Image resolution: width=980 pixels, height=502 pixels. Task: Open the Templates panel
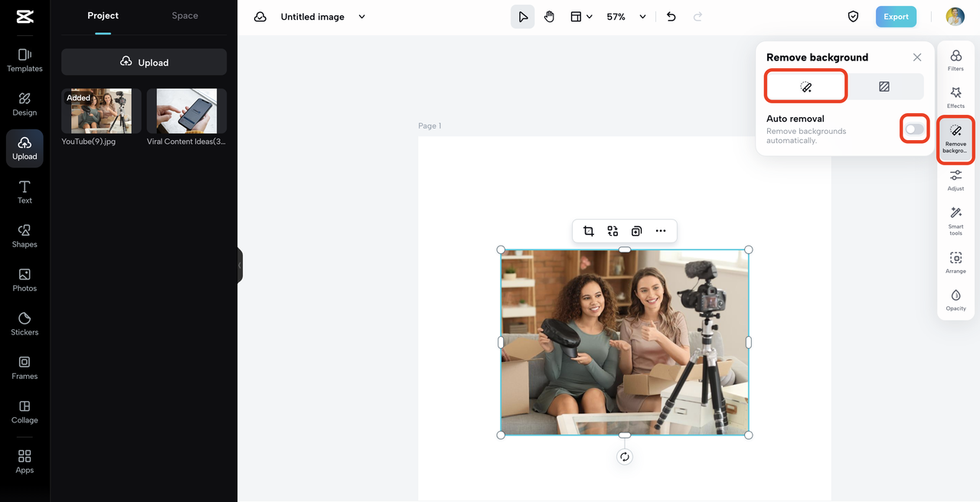click(x=24, y=60)
